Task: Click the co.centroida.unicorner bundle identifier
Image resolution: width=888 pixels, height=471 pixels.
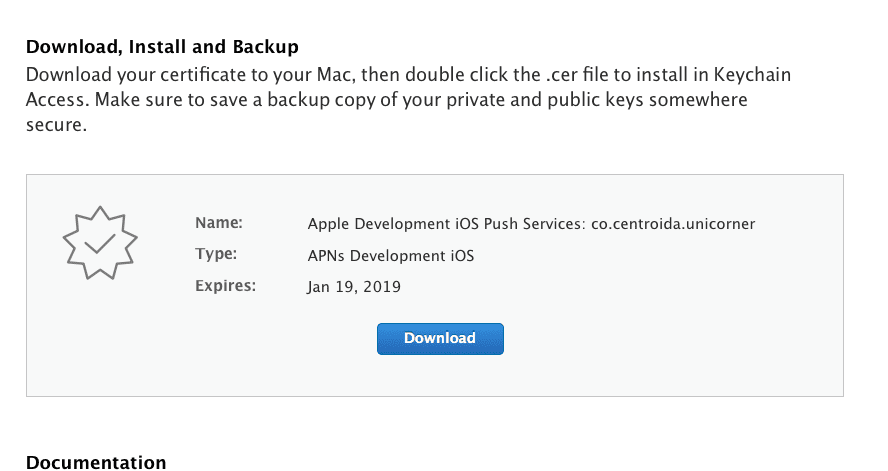Action: (673, 224)
